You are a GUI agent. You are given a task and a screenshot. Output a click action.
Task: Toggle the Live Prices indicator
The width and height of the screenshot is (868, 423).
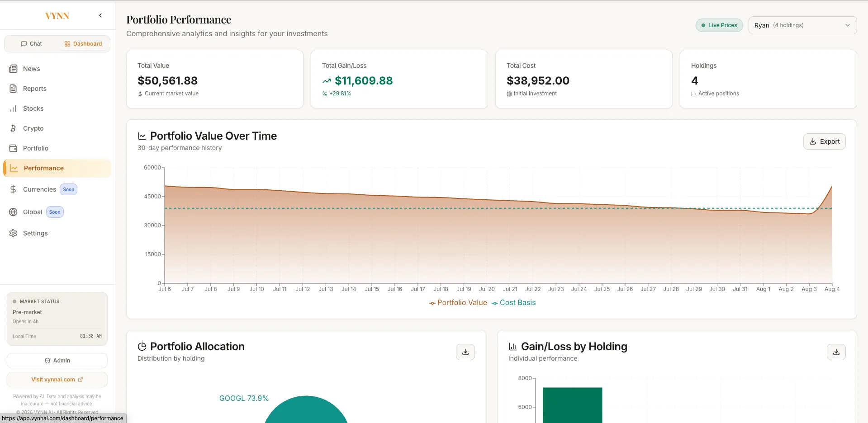pos(719,25)
